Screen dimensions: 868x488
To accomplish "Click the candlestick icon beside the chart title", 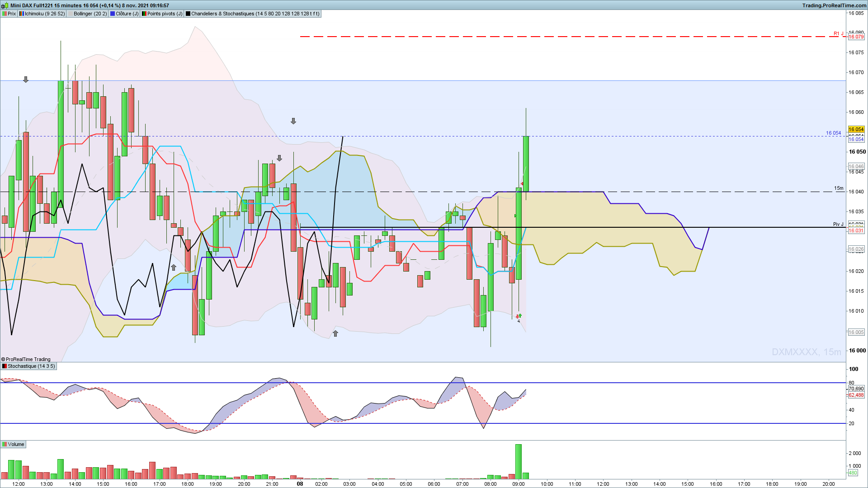I will click(x=5, y=5).
